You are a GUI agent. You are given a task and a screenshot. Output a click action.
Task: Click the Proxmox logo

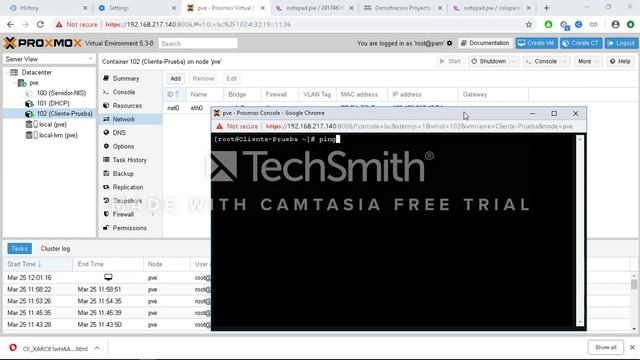(43, 43)
